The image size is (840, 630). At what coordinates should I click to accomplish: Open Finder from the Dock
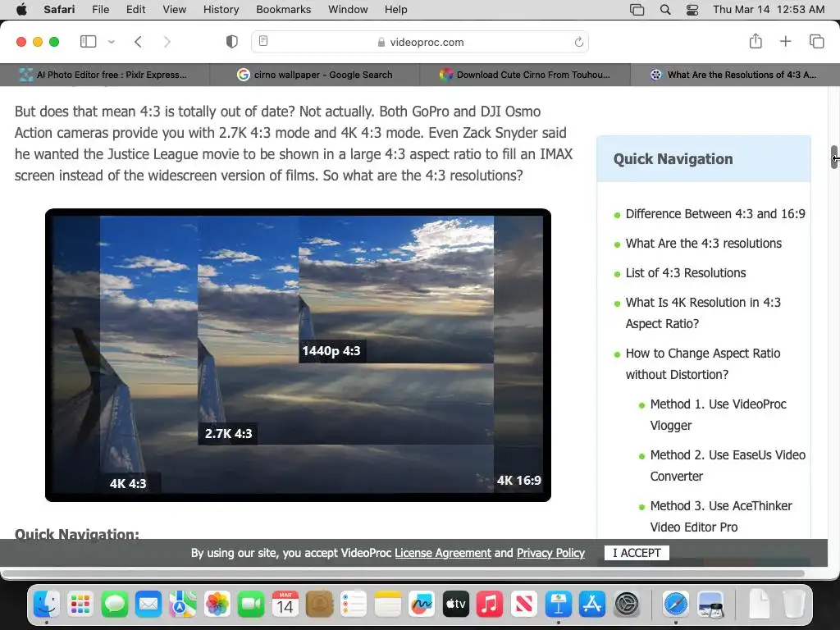click(x=47, y=605)
